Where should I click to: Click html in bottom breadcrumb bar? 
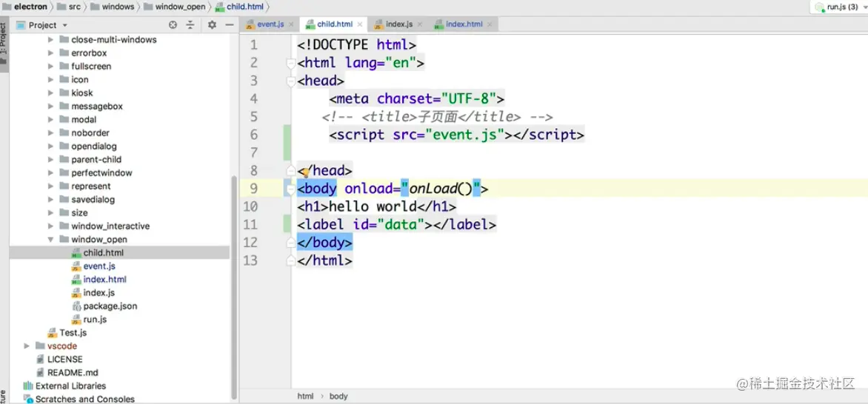click(x=305, y=397)
